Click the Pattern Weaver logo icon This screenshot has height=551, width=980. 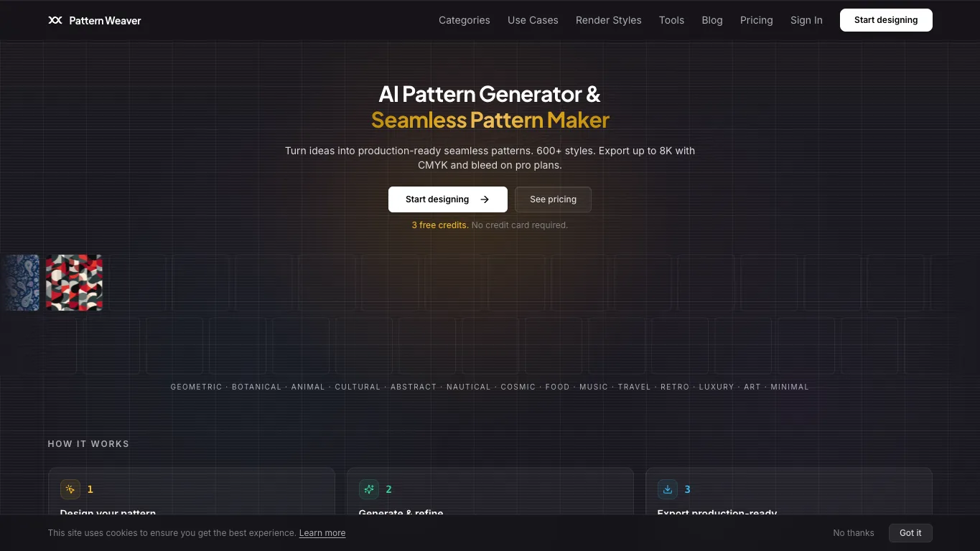coord(55,20)
